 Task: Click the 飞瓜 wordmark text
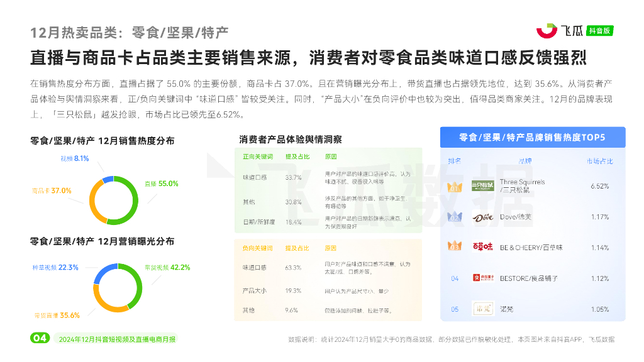point(572,31)
